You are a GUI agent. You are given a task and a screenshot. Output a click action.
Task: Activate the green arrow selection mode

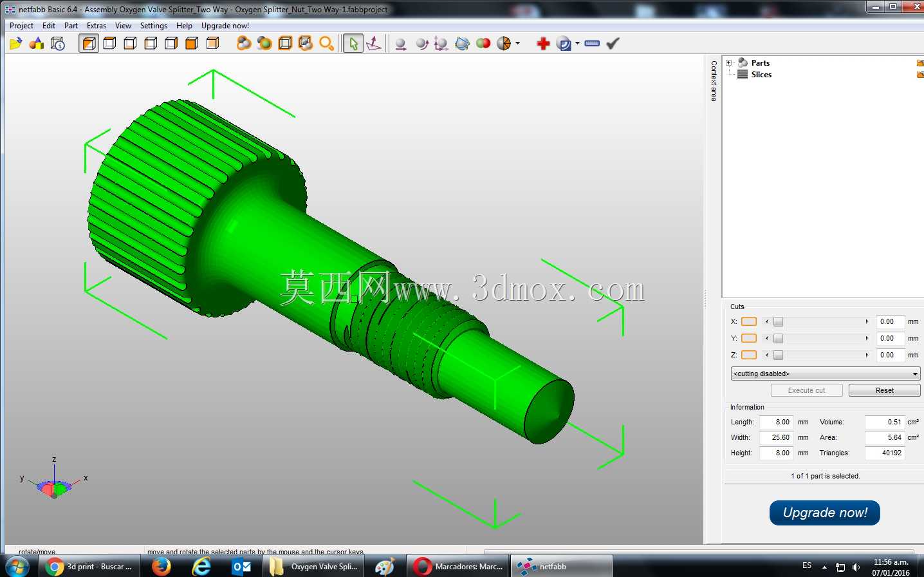click(x=353, y=44)
